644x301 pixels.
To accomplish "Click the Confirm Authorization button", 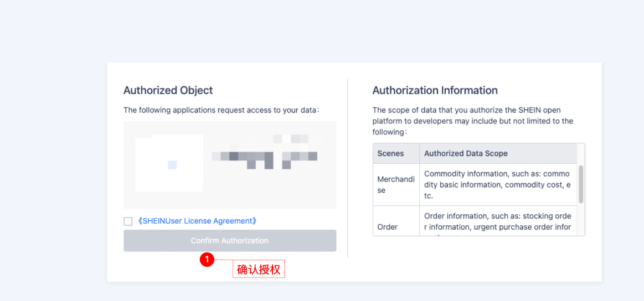I will pyautogui.click(x=229, y=241).
